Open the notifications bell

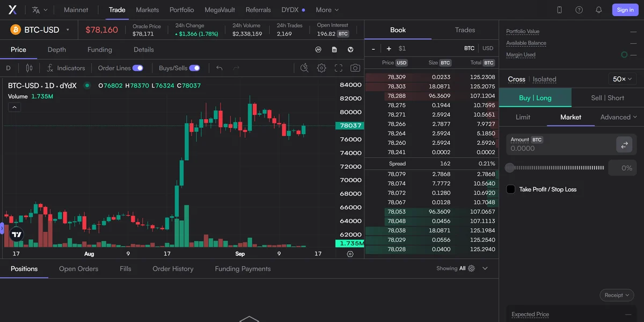(x=598, y=10)
